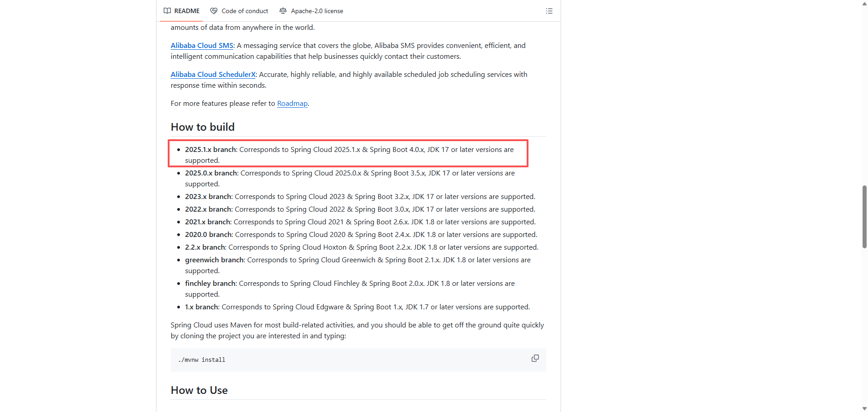Click the Code of conduct heart icon
Viewport: 868px width, 412px height.
click(214, 11)
